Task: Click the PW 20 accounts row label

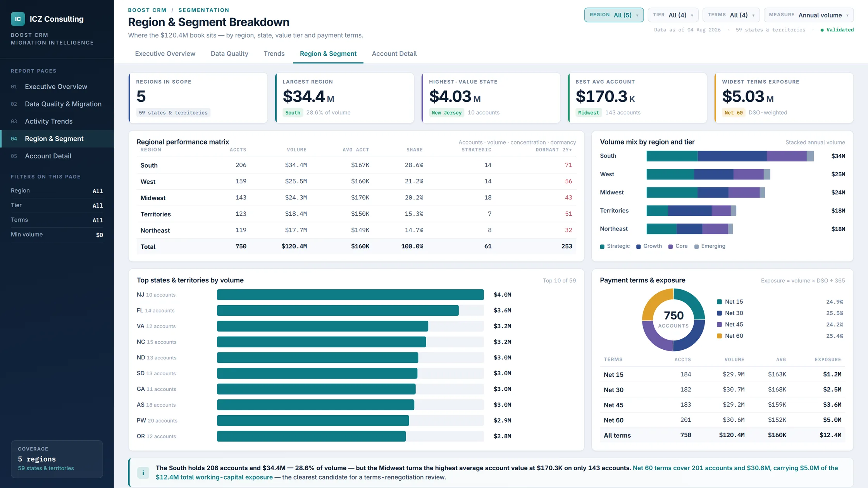Action: pos(157,421)
